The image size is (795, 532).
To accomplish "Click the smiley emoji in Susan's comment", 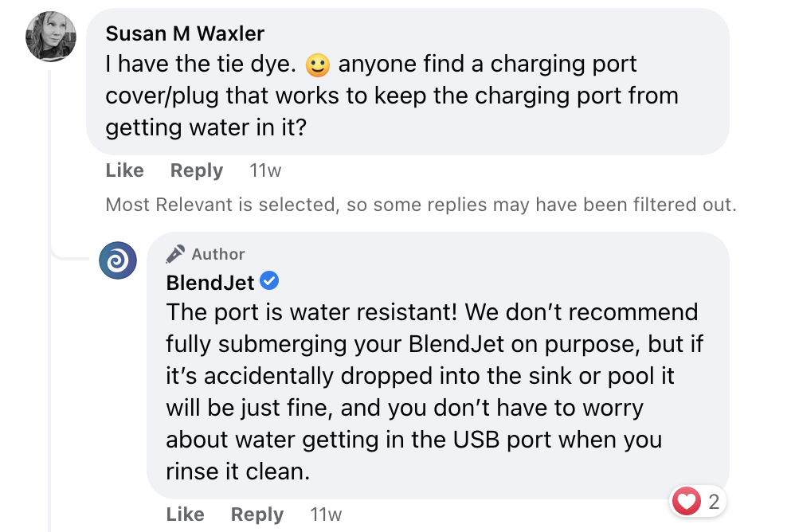I will (x=318, y=65).
